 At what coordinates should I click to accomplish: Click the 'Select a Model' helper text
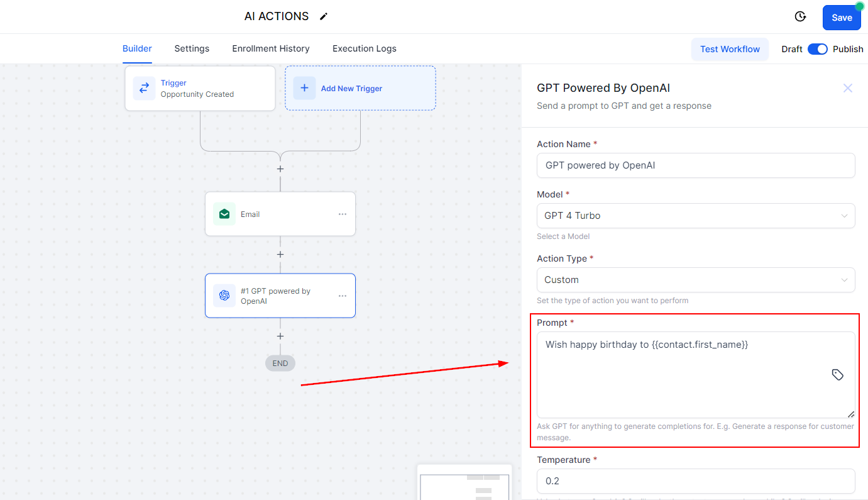563,236
